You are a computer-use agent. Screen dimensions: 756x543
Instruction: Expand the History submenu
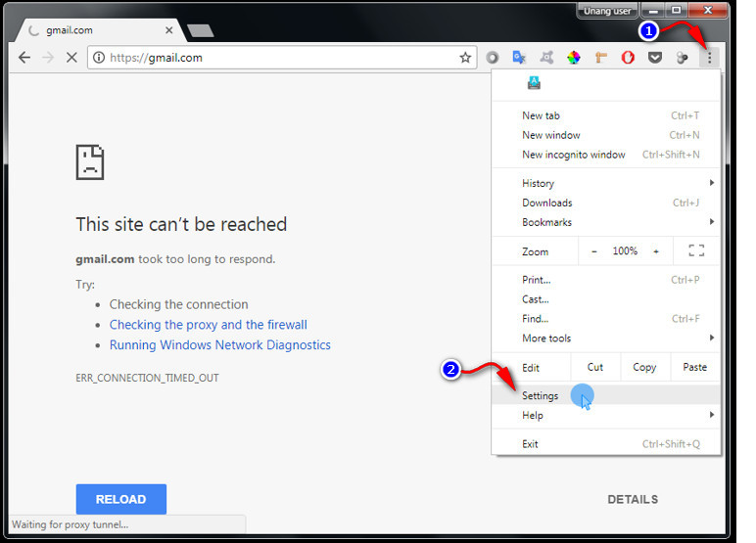(606, 183)
